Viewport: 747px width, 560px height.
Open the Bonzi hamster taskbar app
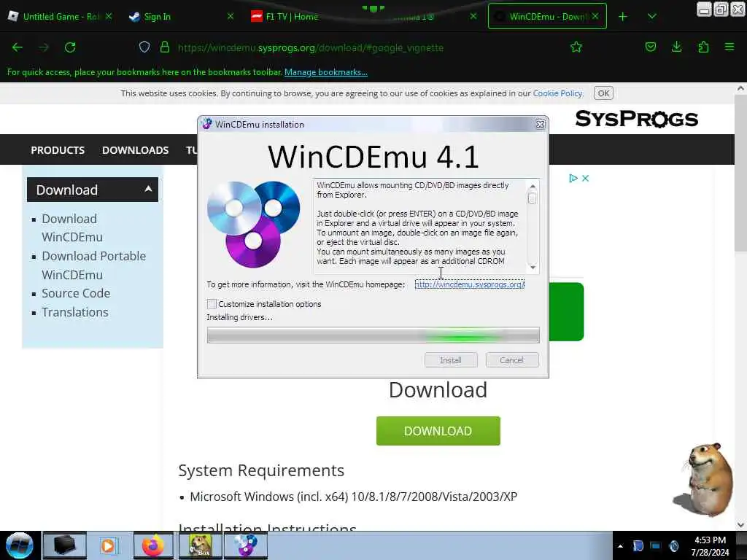[200, 545]
